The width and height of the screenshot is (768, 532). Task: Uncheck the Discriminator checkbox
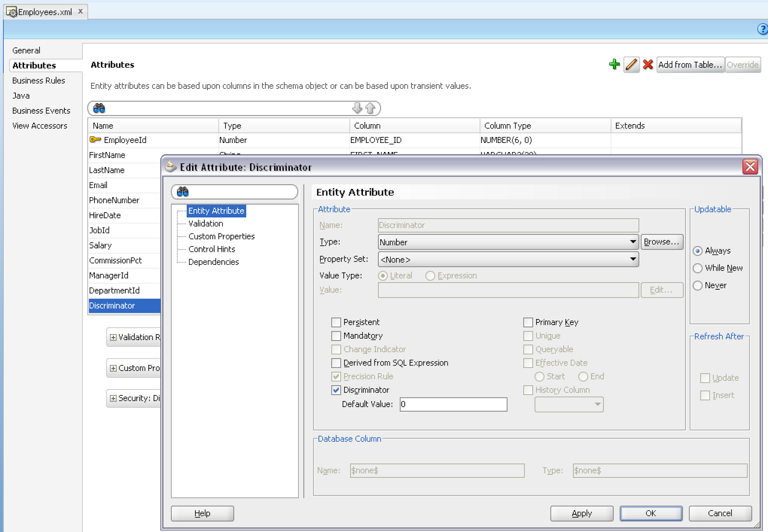(x=336, y=390)
